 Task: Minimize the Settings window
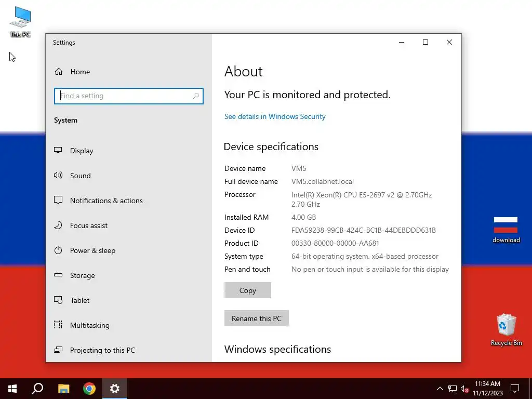[x=402, y=42]
